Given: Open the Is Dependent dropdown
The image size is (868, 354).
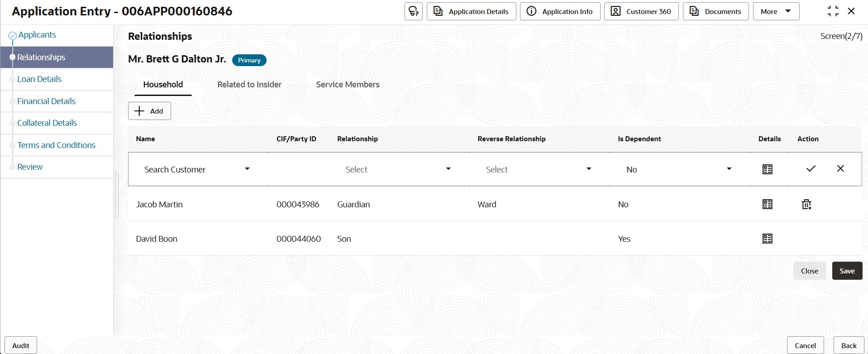Looking at the screenshot, I should tap(729, 169).
